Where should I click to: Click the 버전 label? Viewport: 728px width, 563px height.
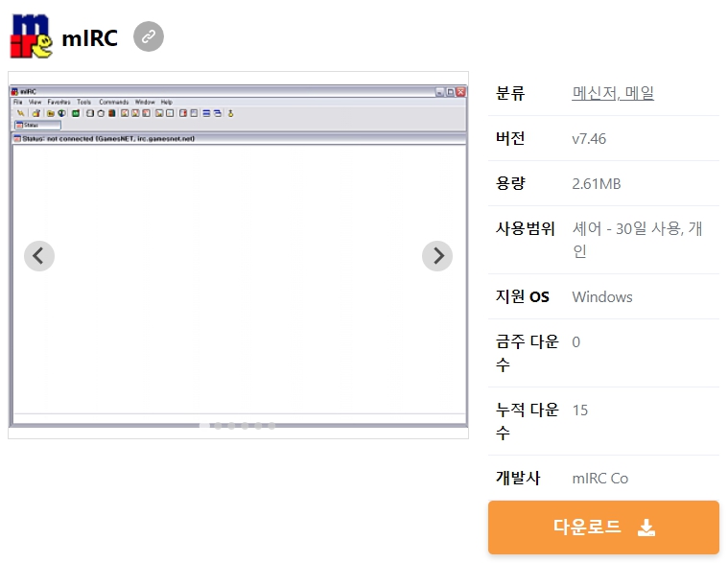tap(510, 138)
